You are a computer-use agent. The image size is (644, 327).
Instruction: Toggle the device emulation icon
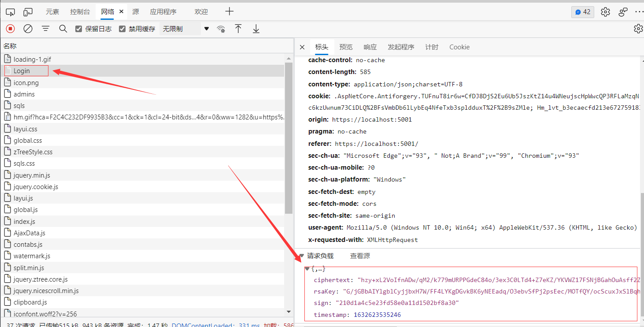tap(28, 12)
